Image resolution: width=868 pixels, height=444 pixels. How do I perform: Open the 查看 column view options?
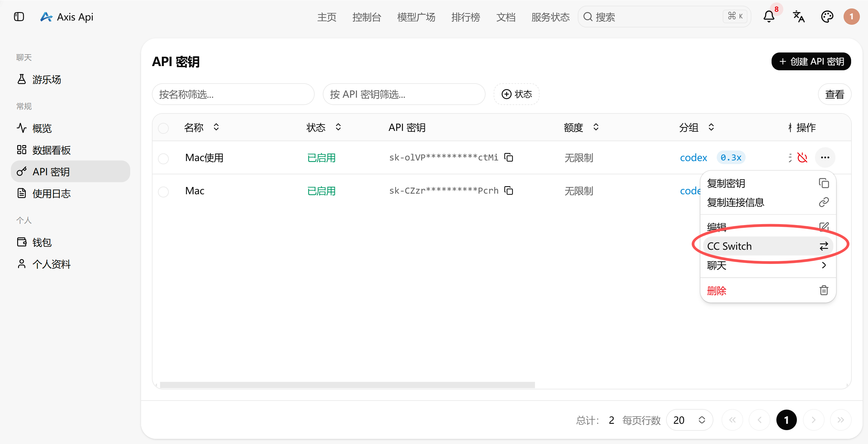pos(834,94)
